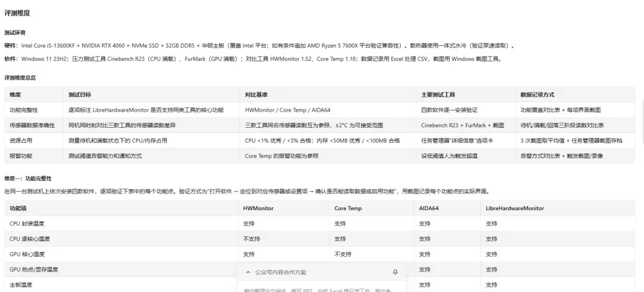Select the 功能完整性 row label in overview table
This screenshot has height=292, width=644.
[24, 110]
